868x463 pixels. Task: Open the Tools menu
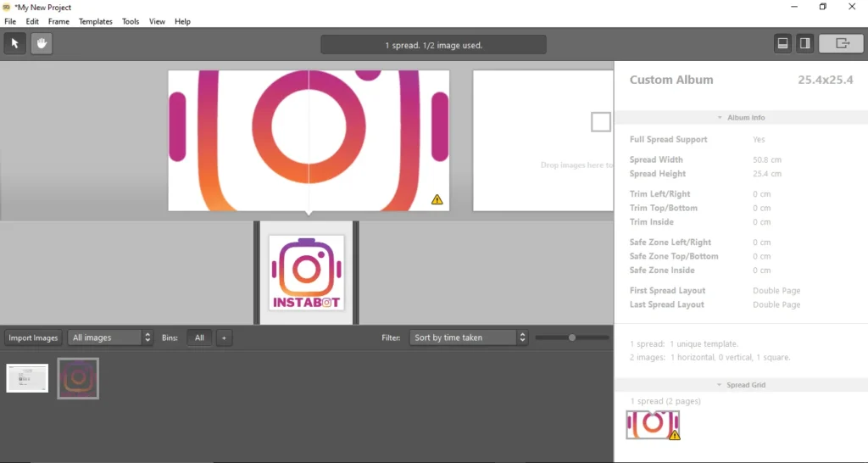[131, 21]
